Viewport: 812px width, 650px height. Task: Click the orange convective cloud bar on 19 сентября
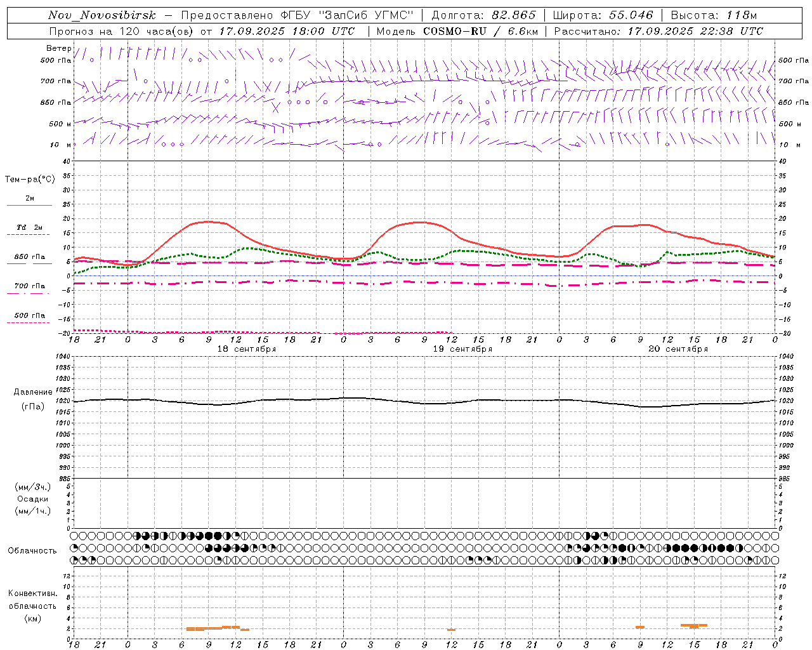(451, 630)
